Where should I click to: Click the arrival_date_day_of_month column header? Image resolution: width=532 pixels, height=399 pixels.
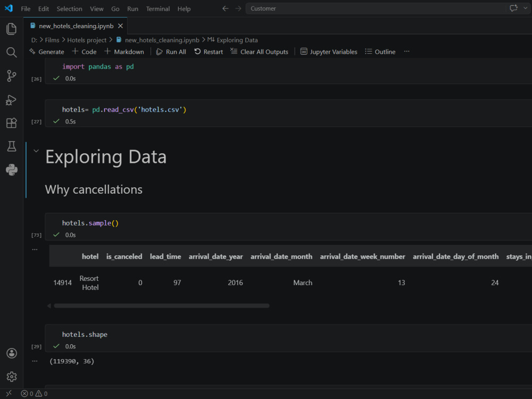pos(456,256)
